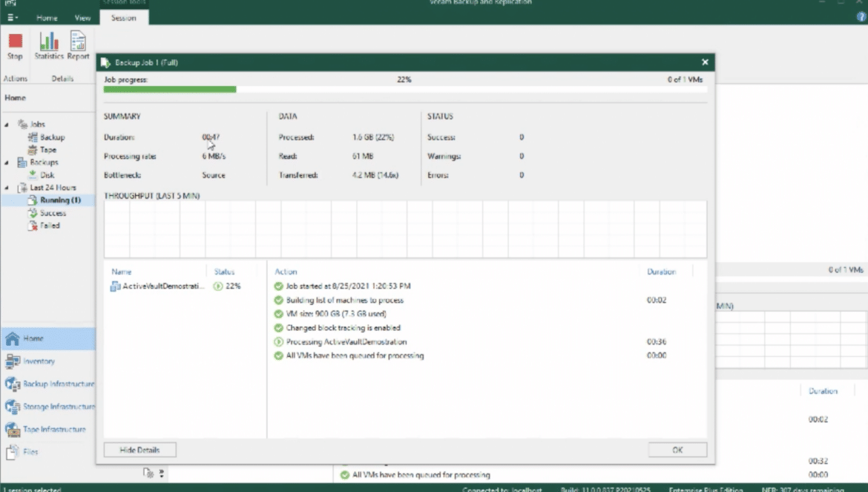Open the Report icon in the ribbon

(78, 41)
